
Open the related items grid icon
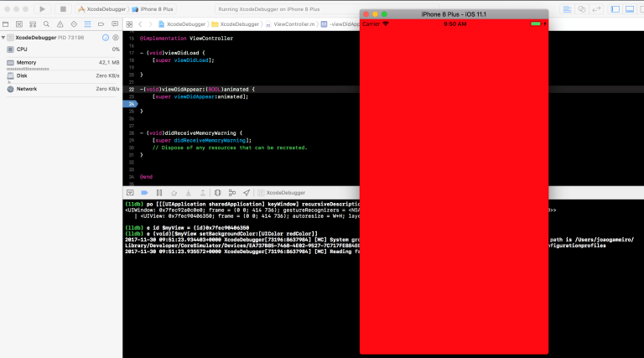[129, 24]
